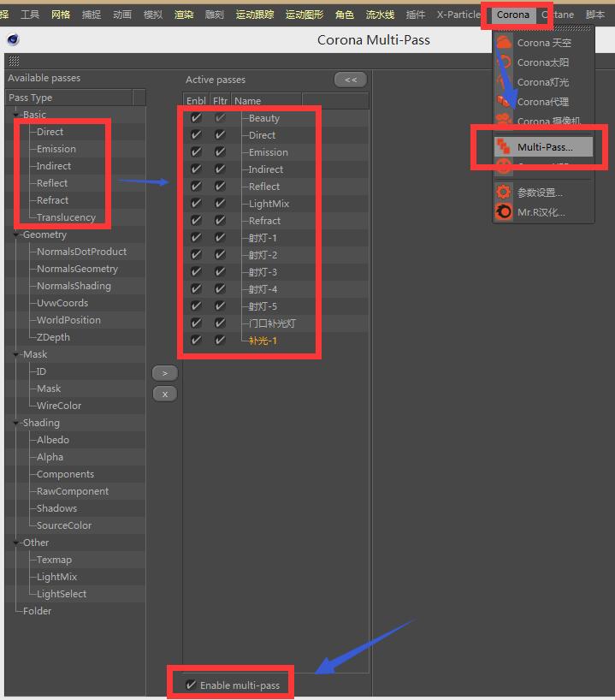Screen dimensions: 615x700
Task: Click the dotted grip handle under the title
Action: click(x=14, y=61)
